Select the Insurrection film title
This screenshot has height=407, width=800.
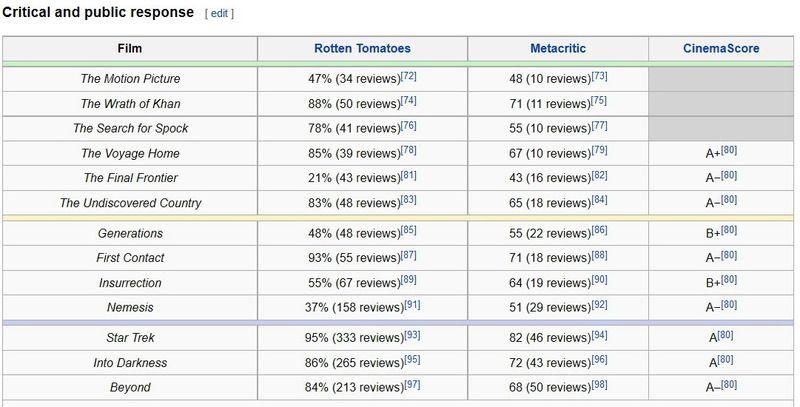(130, 283)
